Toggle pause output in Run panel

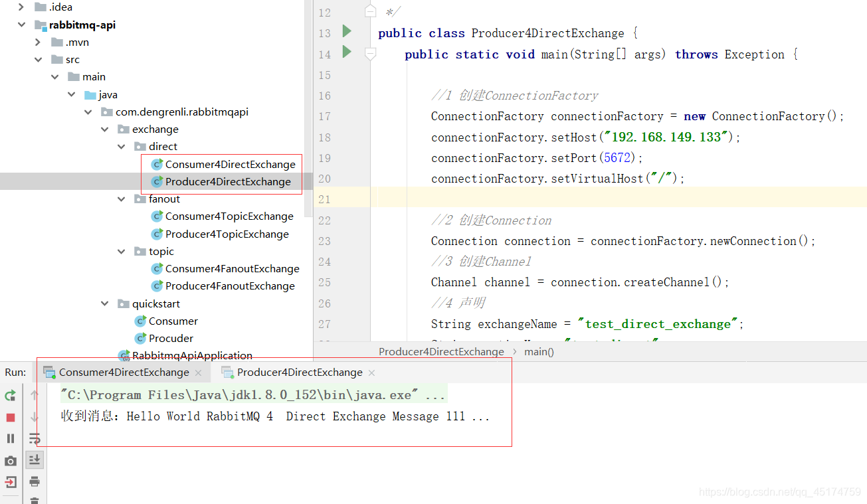[10, 438]
